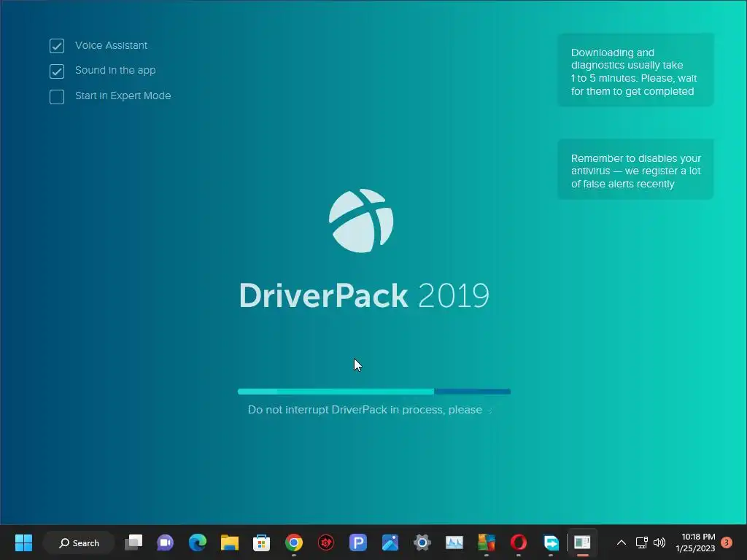This screenshot has width=747, height=560.
Task: Open the performance monitor graph icon
Action: (454, 542)
